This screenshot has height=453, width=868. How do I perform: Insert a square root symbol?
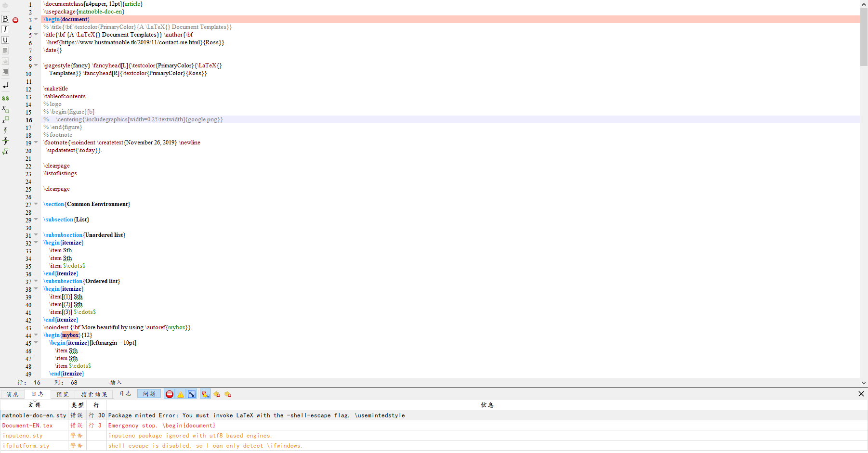click(x=5, y=151)
